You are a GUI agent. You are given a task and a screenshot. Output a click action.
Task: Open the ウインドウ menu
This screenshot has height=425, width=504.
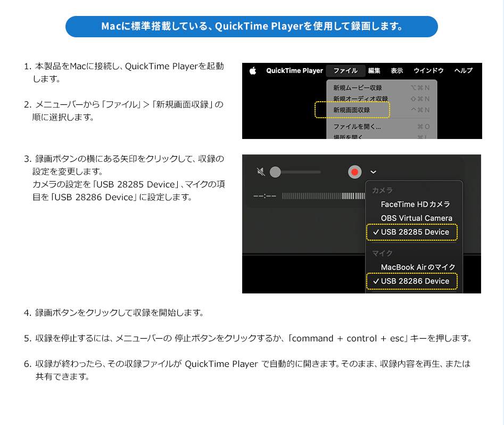pos(428,70)
